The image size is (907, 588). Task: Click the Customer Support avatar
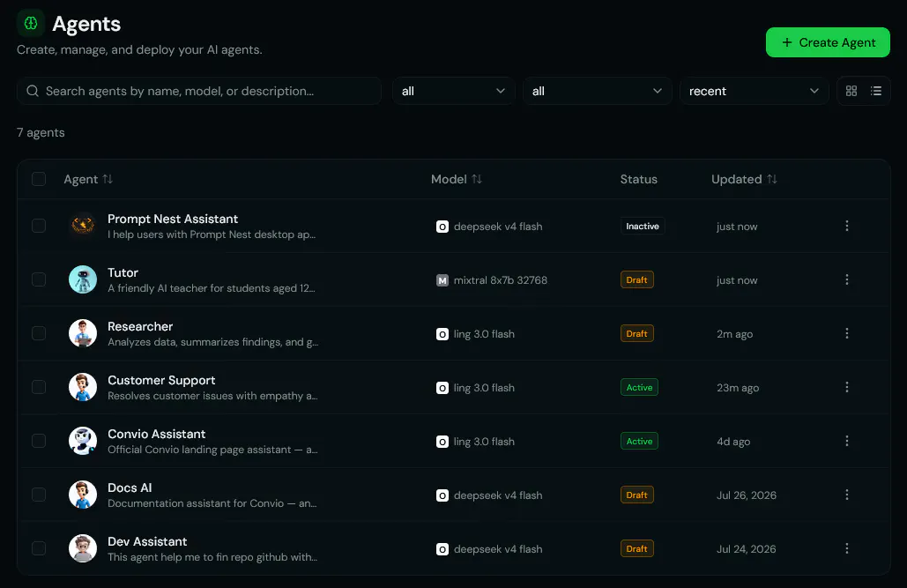[x=83, y=387]
